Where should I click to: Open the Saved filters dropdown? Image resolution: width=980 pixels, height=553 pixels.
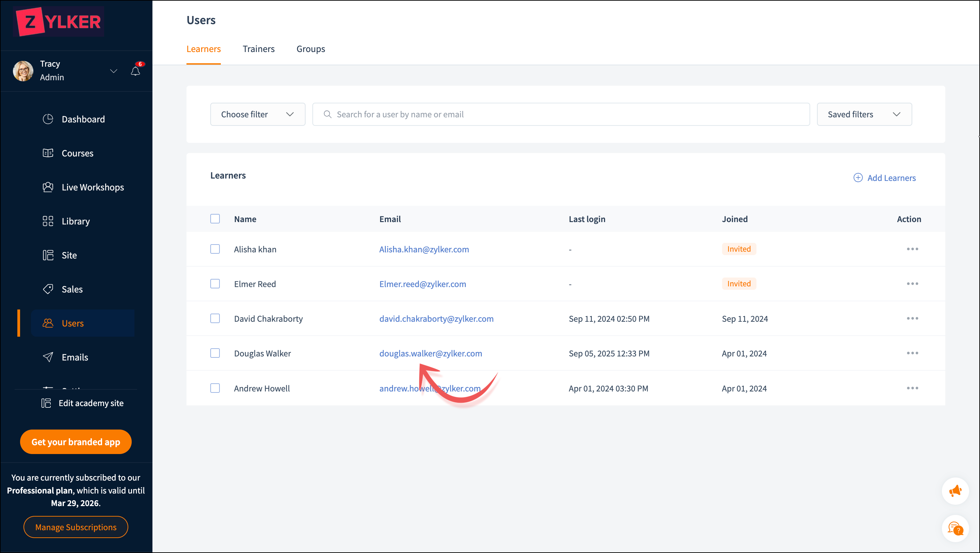click(x=864, y=114)
